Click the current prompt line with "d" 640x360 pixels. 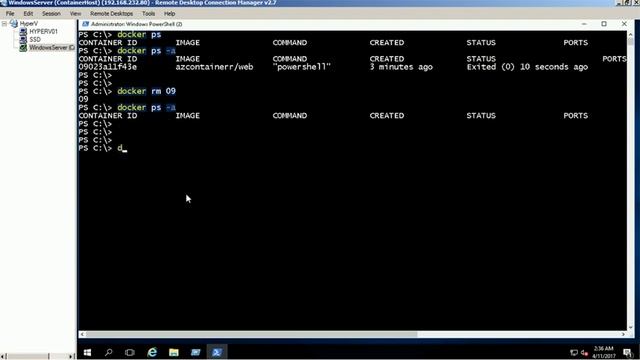point(103,148)
